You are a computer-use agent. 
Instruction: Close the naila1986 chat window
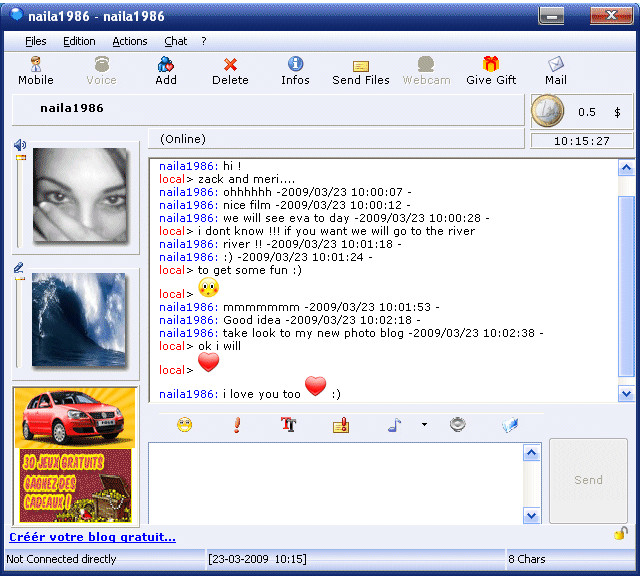point(611,16)
